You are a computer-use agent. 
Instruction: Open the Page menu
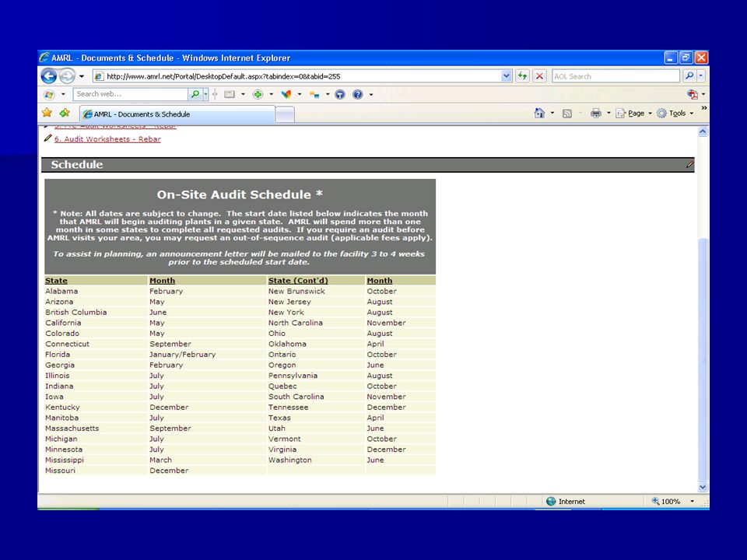pos(633,114)
